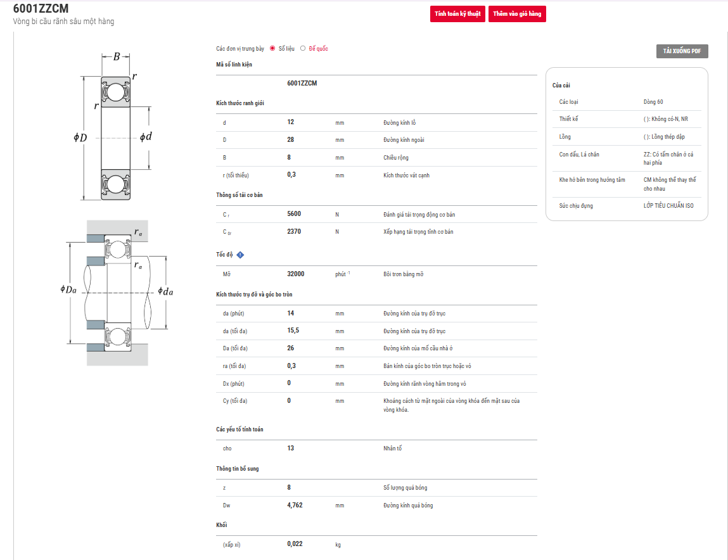This screenshot has height=560, width=728.
Task: Click the 'Của cải' panel heading
Action: (x=561, y=86)
